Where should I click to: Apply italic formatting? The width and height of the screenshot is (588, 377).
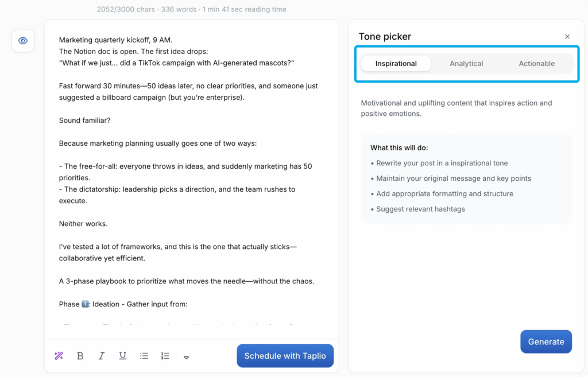[x=102, y=356]
